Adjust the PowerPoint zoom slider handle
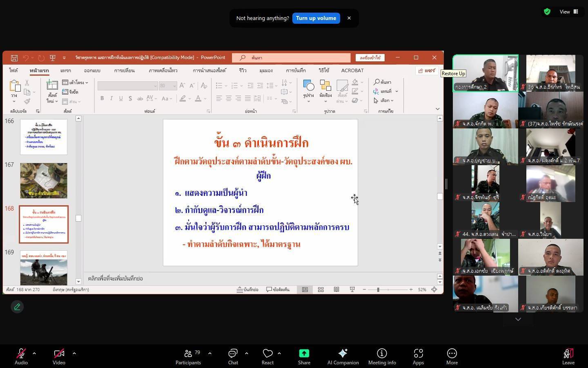Image resolution: width=588 pixels, height=368 pixels. [x=378, y=289]
